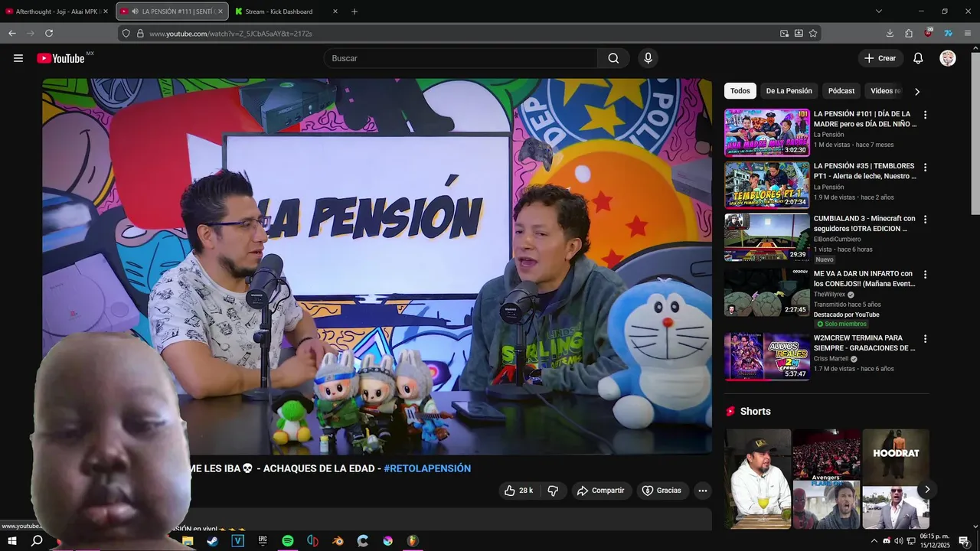980x551 pixels.
Task: Reload the page with the browser refresh icon
Action: pyautogui.click(x=49, y=33)
